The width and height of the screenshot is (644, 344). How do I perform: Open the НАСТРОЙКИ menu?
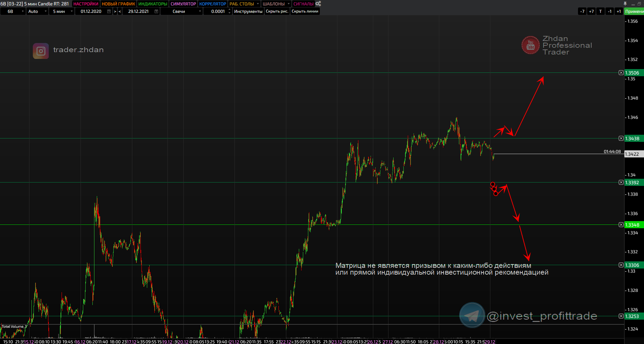point(86,4)
